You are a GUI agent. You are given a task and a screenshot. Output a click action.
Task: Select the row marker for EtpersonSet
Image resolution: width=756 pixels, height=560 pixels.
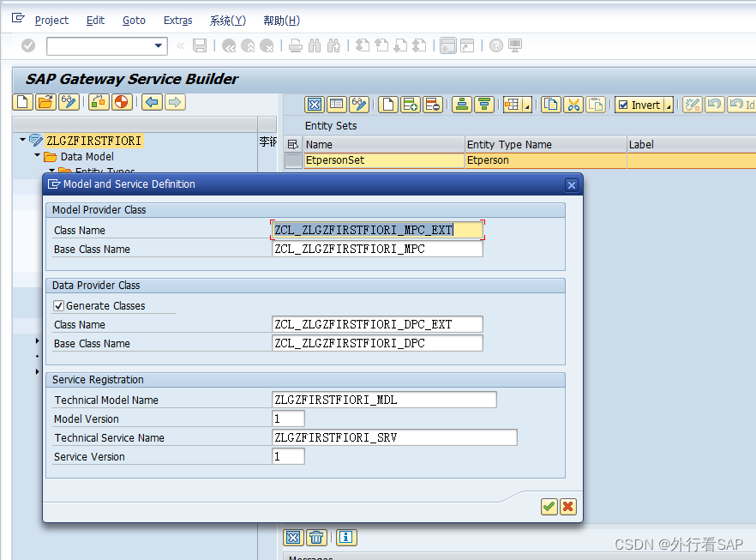click(x=293, y=160)
